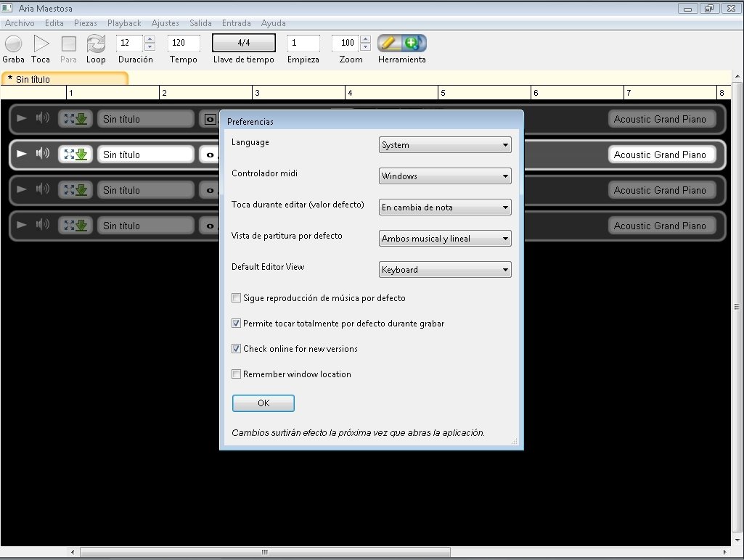Click the topmost track's maximize-dock icon

(75, 118)
